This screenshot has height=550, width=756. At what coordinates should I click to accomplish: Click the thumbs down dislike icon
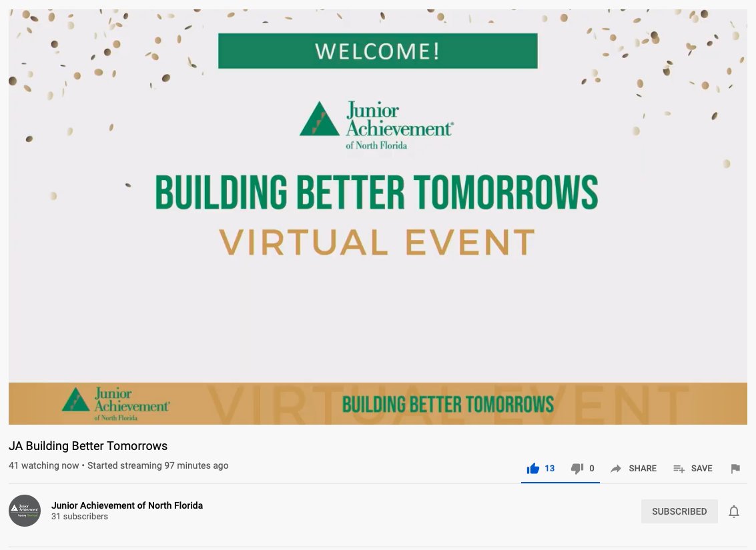pyautogui.click(x=577, y=469)
